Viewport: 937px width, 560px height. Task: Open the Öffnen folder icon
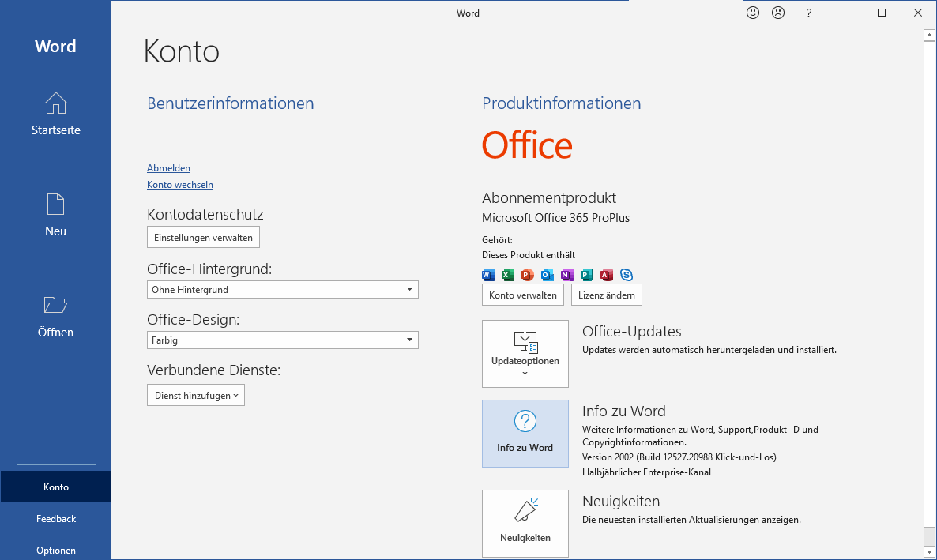[55, 306]
